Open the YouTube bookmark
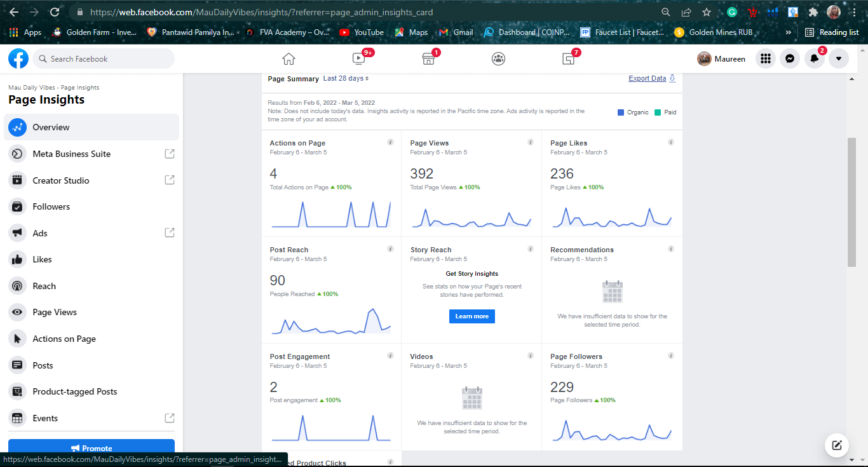The width and height of the screenshot is (868, 467). (362, 32)
